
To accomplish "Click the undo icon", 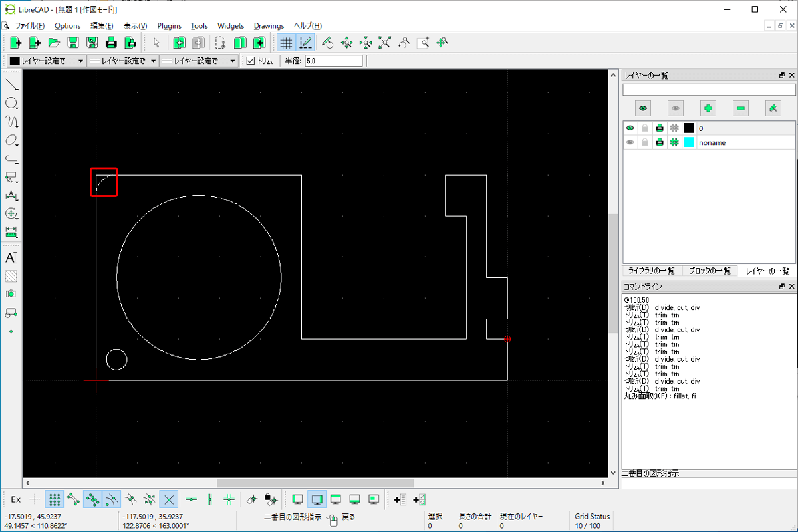I will click(x=179, y=43).
